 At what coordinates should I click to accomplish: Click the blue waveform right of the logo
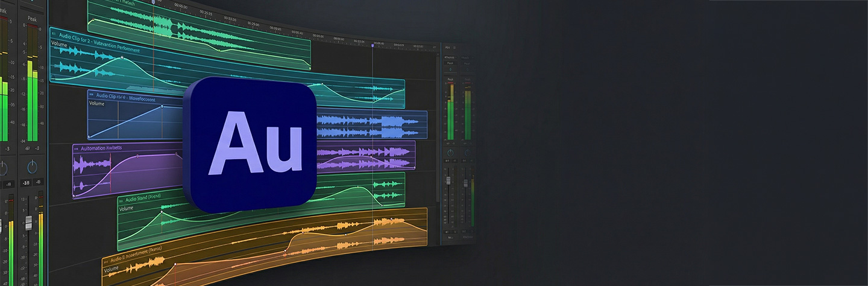point(368,125)
